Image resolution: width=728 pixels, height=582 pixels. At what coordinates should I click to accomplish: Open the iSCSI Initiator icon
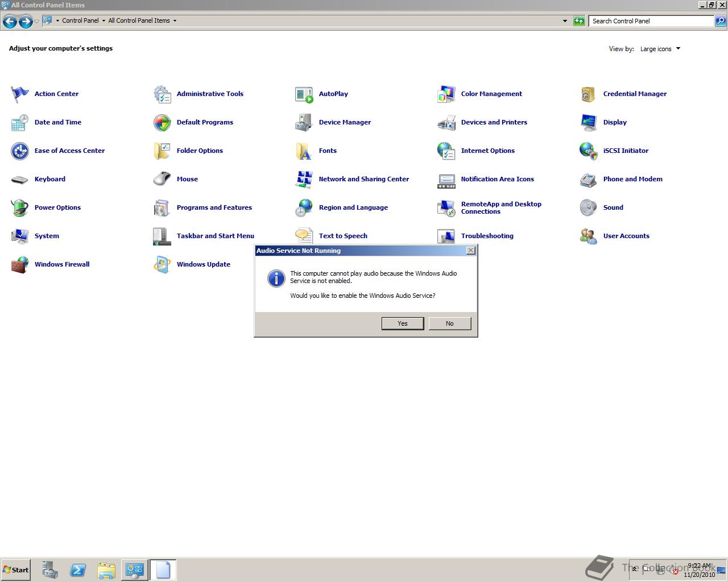pos(589,151)
